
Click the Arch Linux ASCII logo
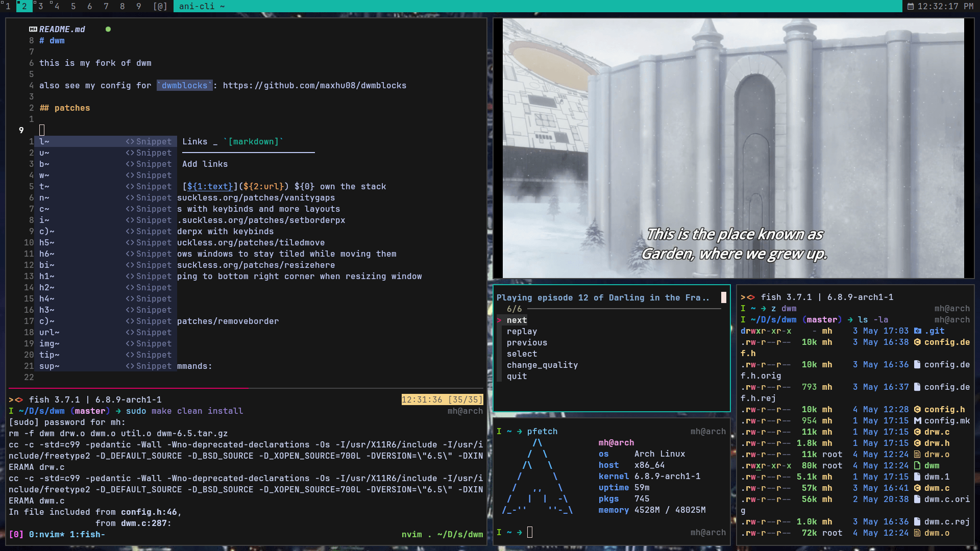coord(537,476)
